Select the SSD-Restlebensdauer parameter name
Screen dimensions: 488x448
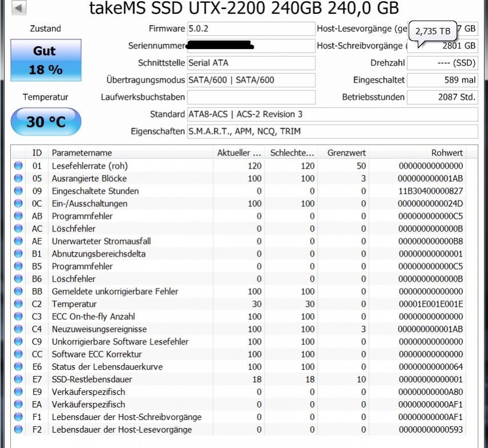click(x=92, y=379)
